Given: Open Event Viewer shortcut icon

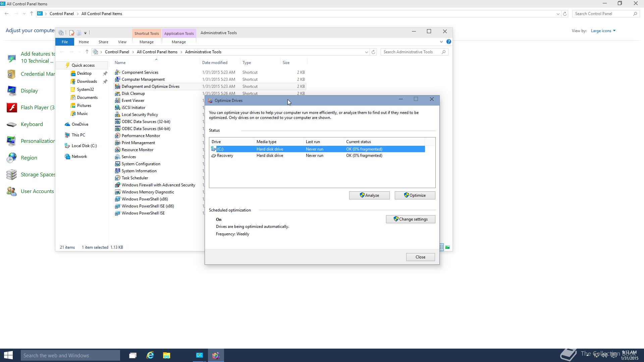Looking at the screenshot, I should (117, 101).
